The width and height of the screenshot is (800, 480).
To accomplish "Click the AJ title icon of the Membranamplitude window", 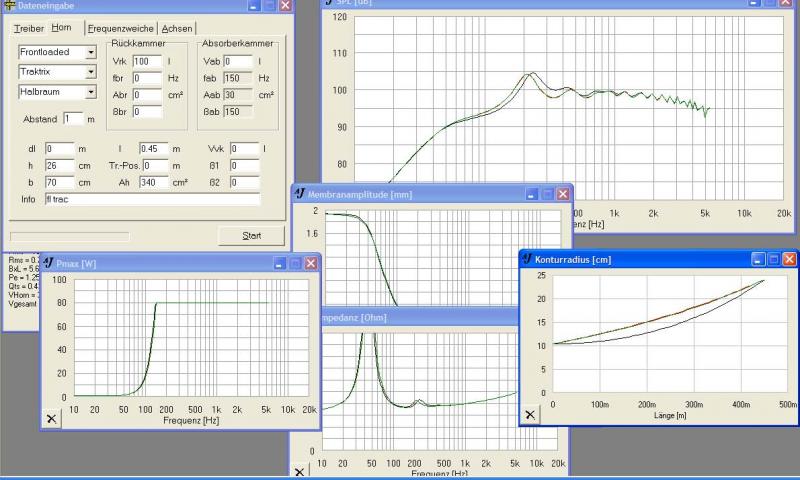I will coord(301,193).
